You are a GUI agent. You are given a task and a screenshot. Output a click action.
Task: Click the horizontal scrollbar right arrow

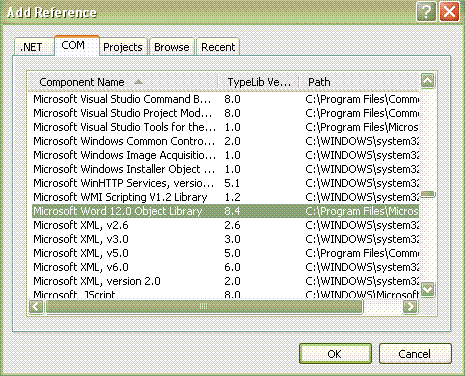pyautogui.click(x=410, y=306)
